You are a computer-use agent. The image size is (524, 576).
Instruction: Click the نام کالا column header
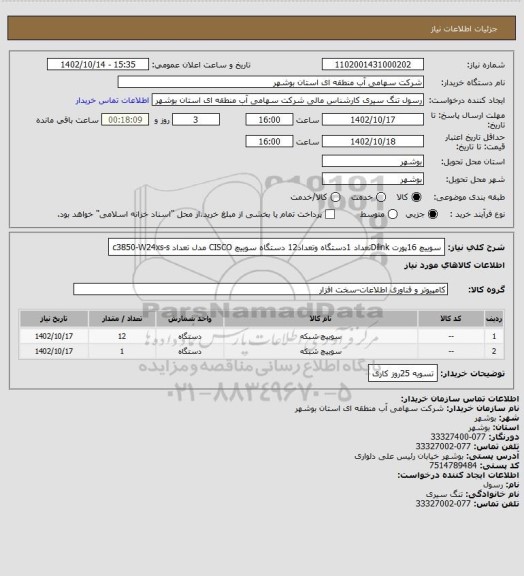tap(321, 319)
